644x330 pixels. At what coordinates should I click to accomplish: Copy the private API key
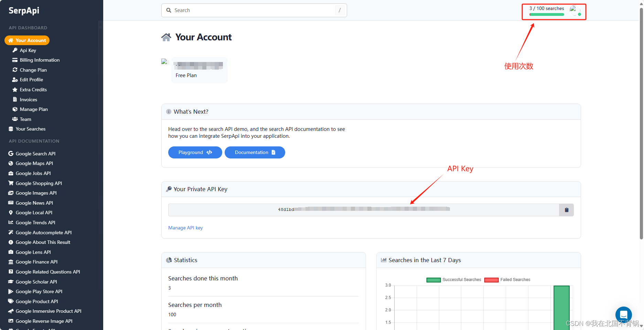(x=566, y=210)
